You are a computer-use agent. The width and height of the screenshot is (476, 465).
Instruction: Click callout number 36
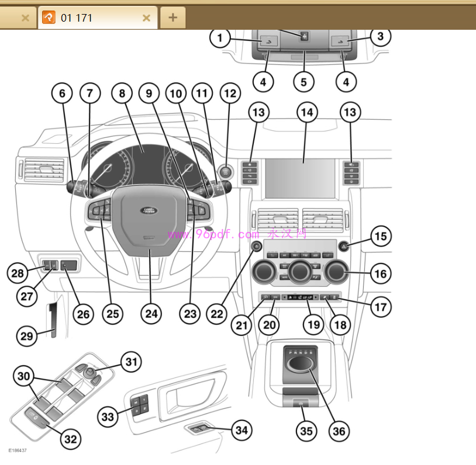point(339,431)
